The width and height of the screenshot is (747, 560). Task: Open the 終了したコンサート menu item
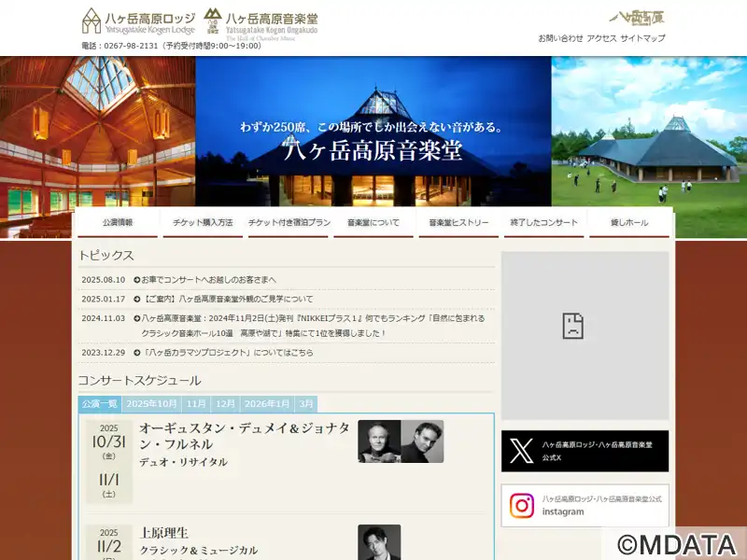pyautogui.click(x=544, y=222)
